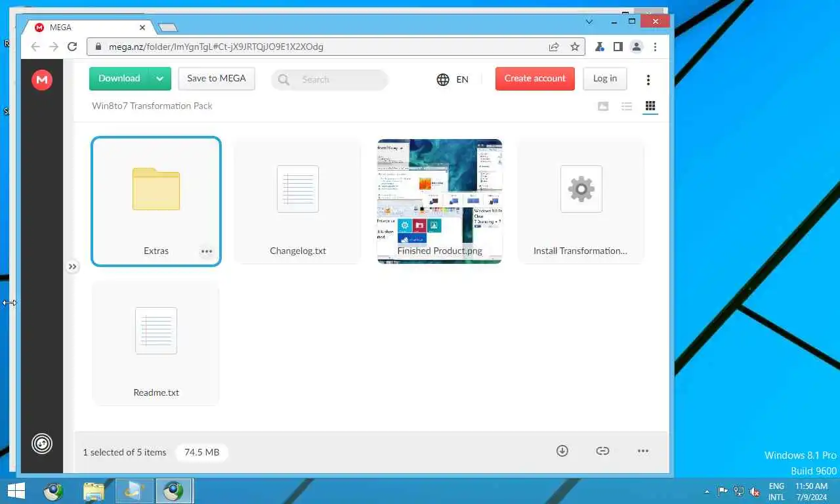Toggle the browser side panel
Viewport: 840px width, 504px height.
[618, 47]
